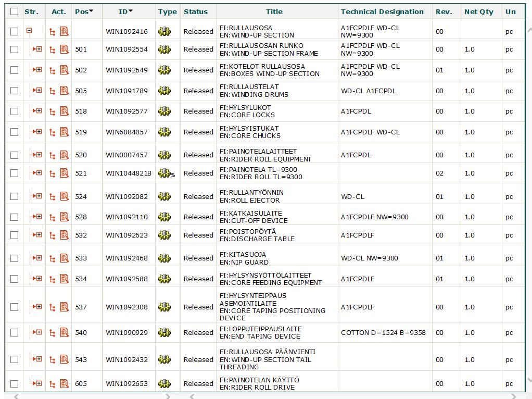Open document icon for WIN1092110
This screenshot has height=399, width=532.
tap(64, 217)
